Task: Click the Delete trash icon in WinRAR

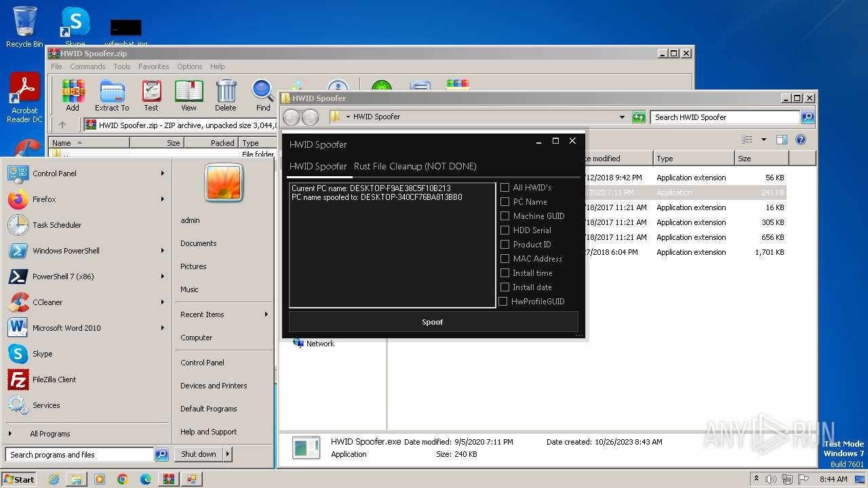Action: tap(226, 95)
